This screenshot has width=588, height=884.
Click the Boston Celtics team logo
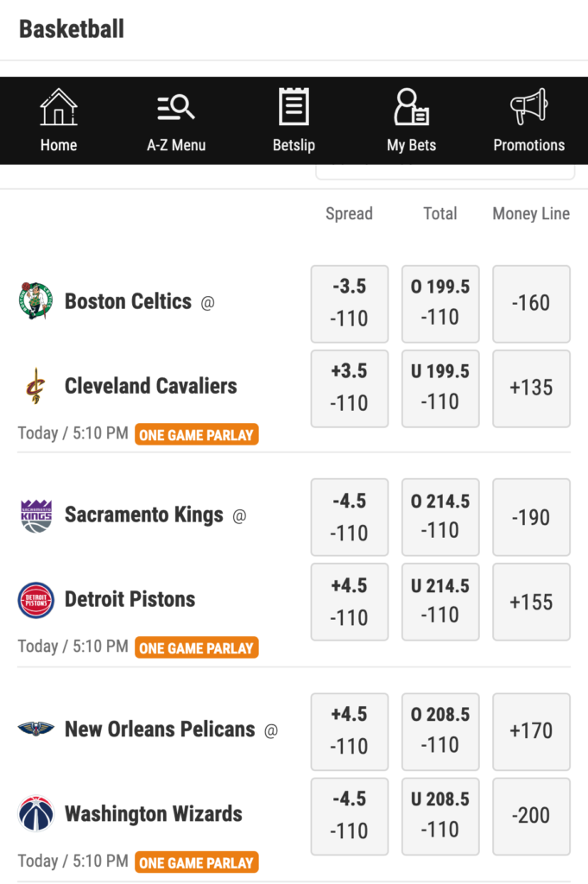pos(35,301)
